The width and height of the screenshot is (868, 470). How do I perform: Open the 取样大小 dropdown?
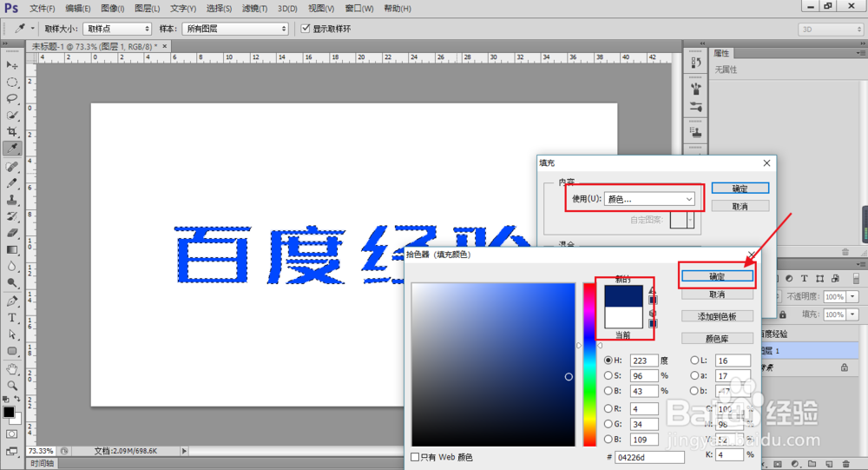pos(117,29)
